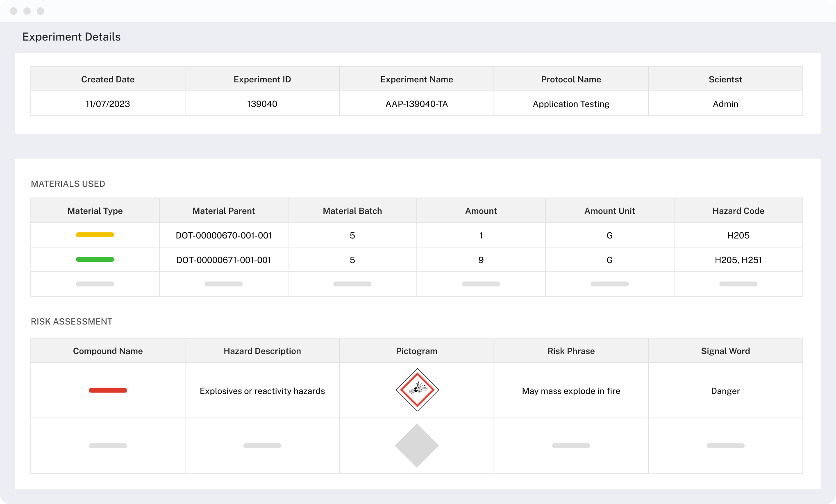Screen dimensions: 836x504
Task: Click the Compound Name column header
Action: 108,351
